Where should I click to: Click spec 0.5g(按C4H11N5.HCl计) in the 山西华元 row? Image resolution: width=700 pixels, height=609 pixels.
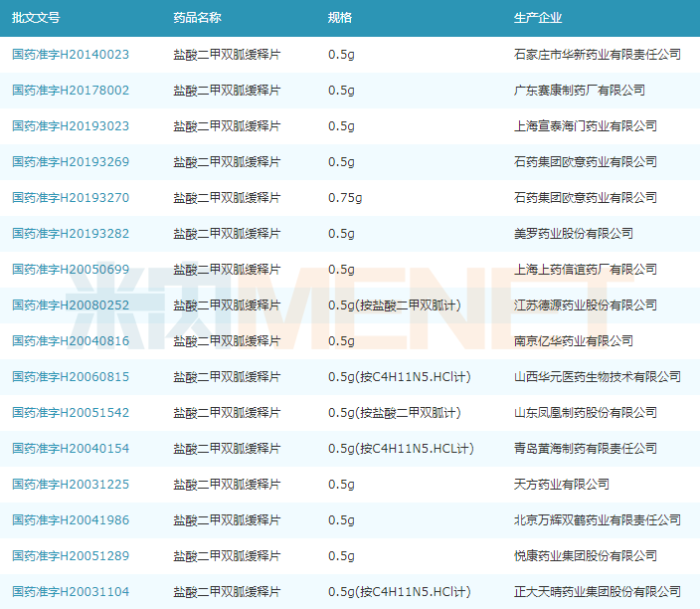tap(400, 377)
